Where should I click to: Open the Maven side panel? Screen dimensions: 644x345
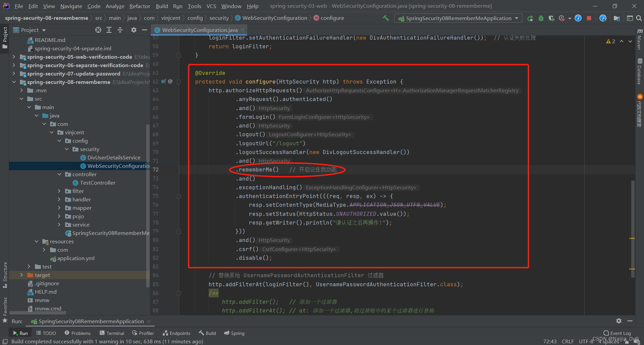[640, 39]
